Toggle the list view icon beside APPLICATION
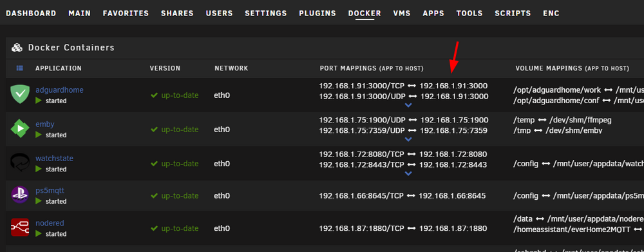Screen dimensions: 644x252 [20, 68]
